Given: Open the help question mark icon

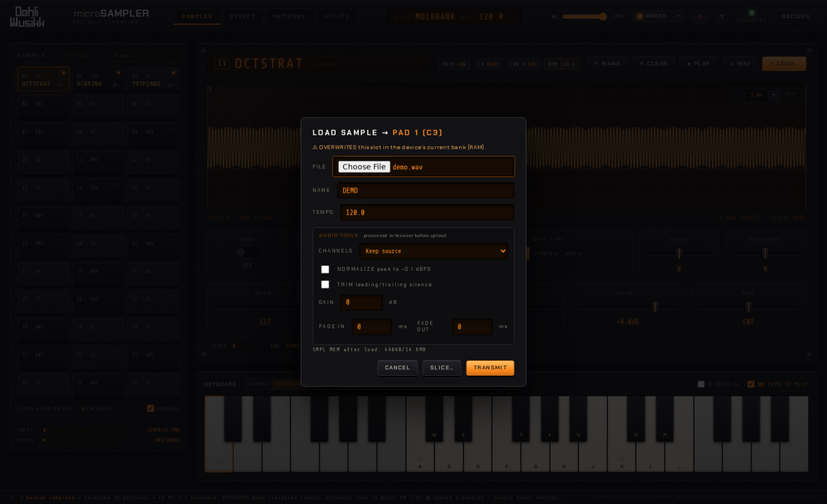Looking at the screenshot, I should [x=722, y=17].
